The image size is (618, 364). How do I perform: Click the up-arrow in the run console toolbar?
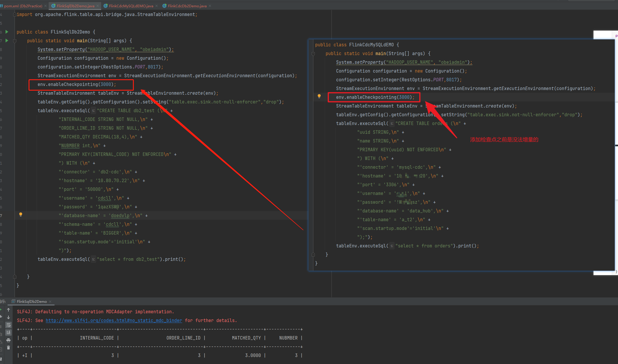coord(8,310)
